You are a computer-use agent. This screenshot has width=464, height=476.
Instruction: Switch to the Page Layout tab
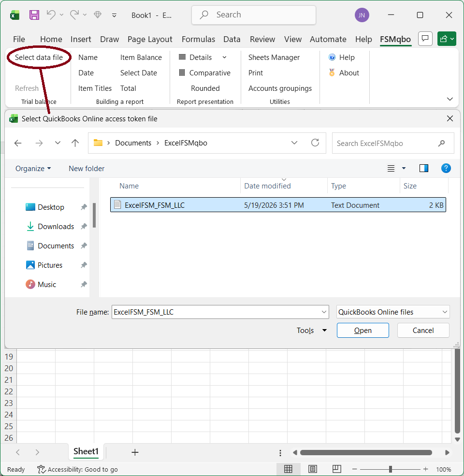[150, 39]
